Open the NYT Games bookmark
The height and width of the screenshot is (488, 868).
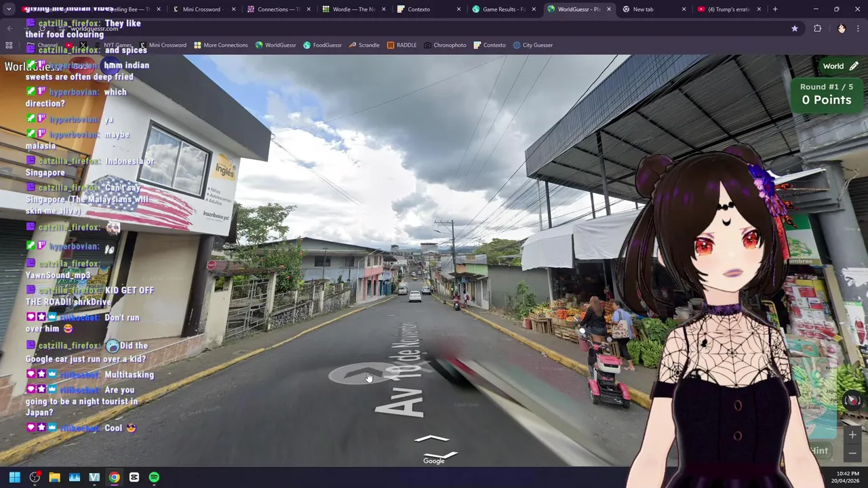(x=113, y=45)
